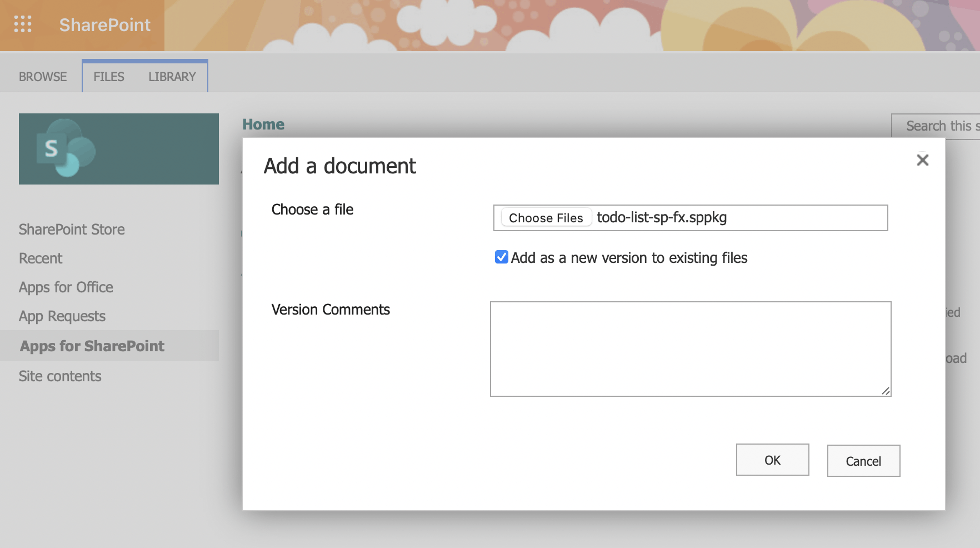Screen dimensions: 980x548
Task: Click the Choose Files button
Action: coord(546,218)
